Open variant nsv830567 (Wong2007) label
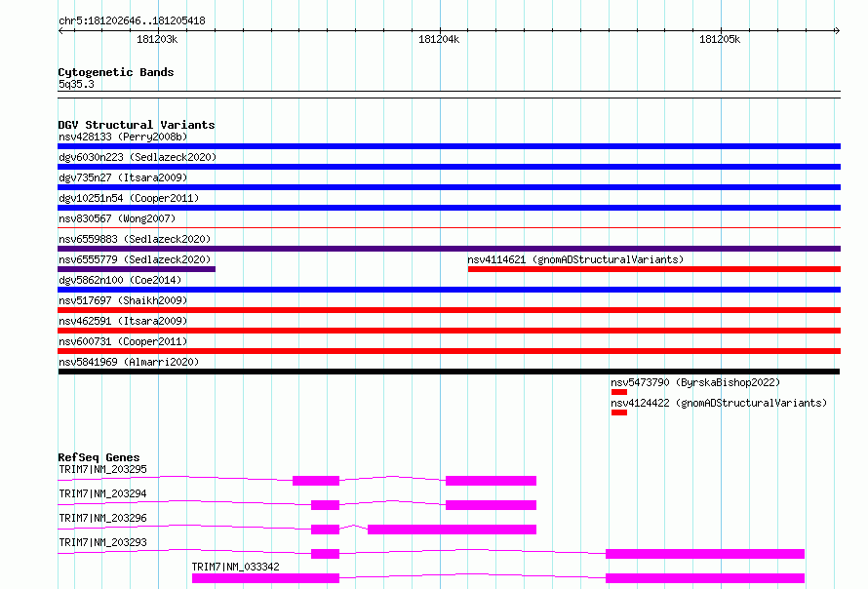 117,218
